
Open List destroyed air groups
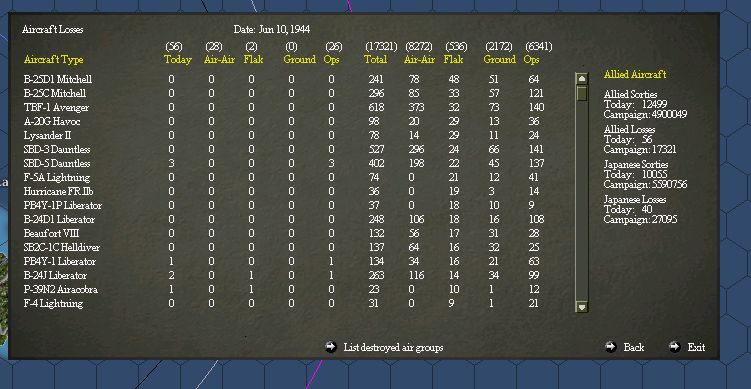click(393, 347)
